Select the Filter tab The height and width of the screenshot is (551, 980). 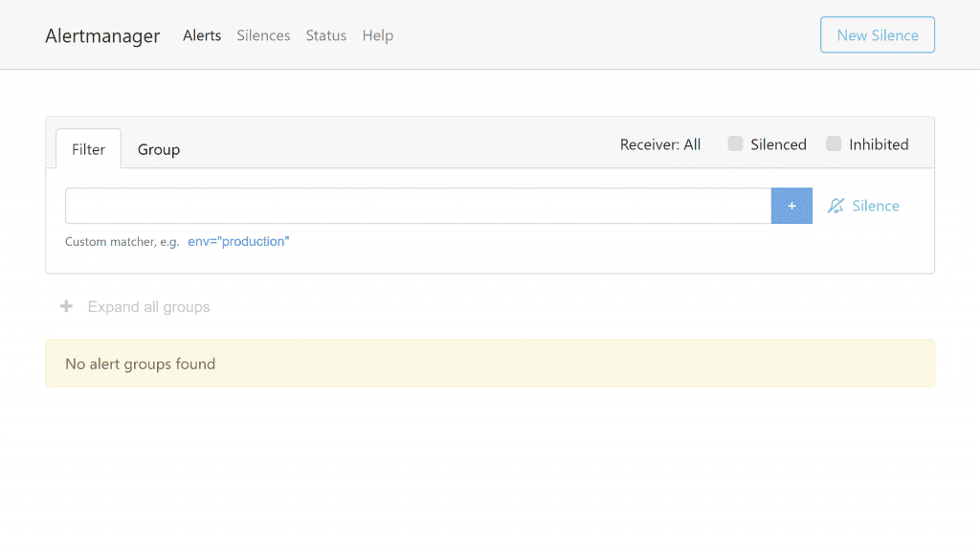[88, 149]
